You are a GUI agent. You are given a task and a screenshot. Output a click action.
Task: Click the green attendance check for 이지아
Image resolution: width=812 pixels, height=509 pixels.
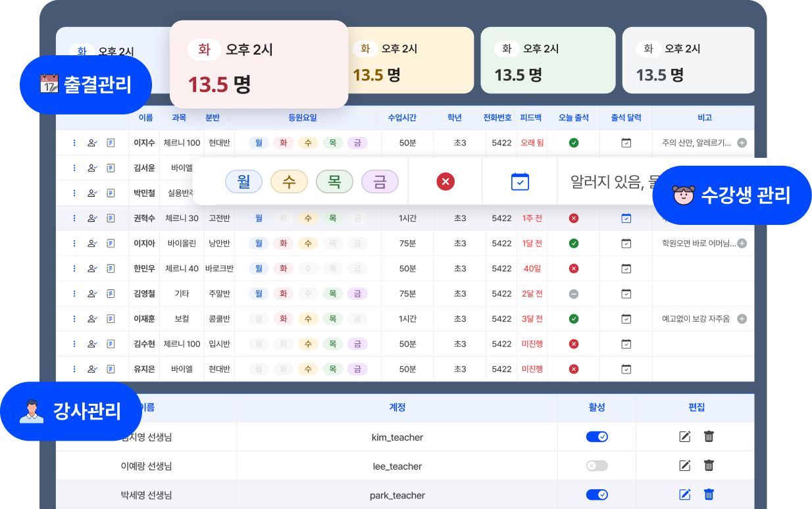573,243
